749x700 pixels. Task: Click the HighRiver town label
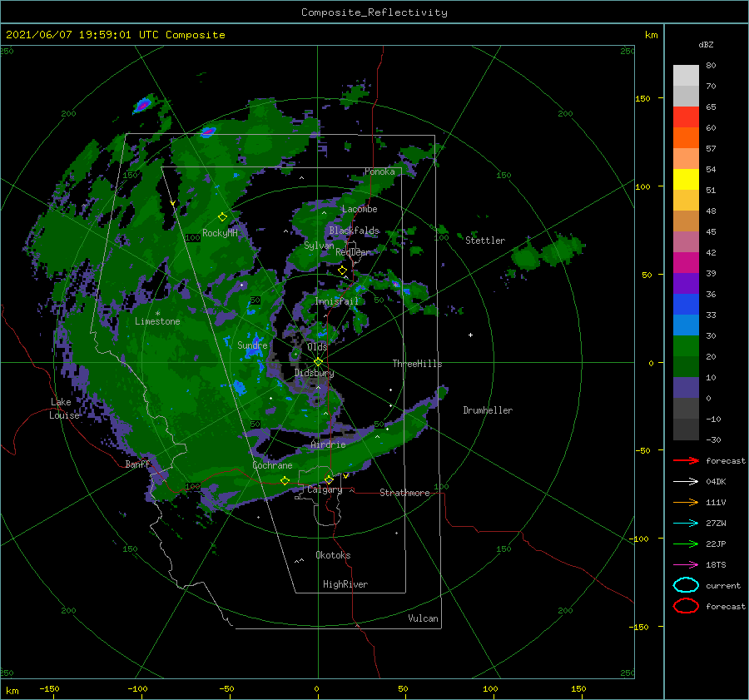coord(345,584)
